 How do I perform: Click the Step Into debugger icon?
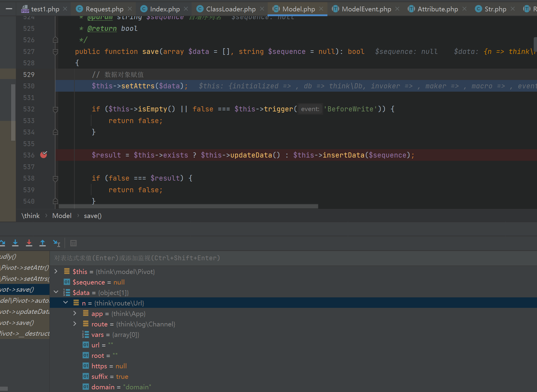tap(15, 243)
